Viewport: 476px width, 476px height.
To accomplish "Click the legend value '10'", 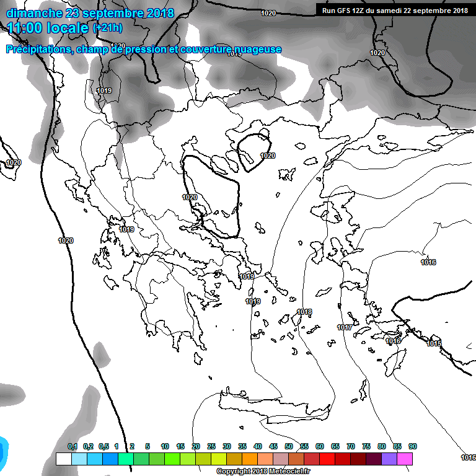I will point(165,446).
